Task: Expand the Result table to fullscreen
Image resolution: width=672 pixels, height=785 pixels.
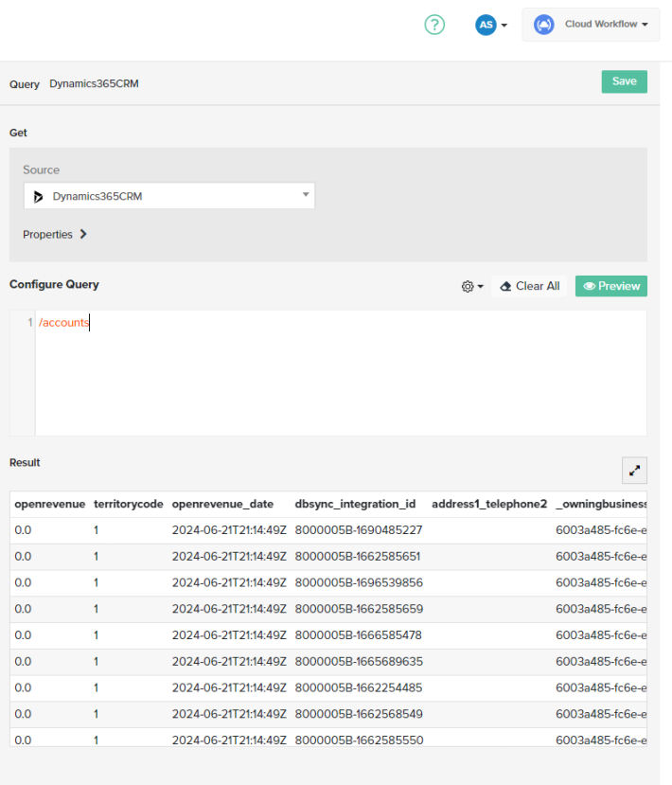Action: click(x=634, y=471)
